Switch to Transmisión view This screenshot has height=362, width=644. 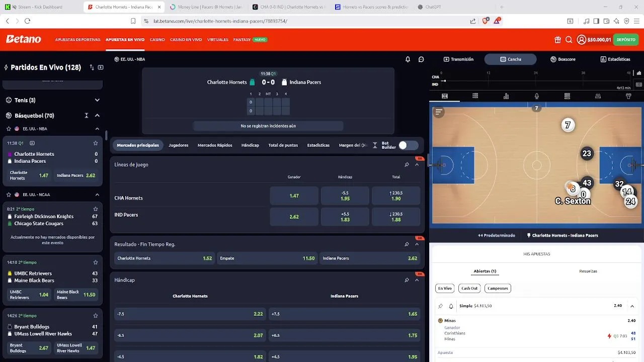[458, 59]
